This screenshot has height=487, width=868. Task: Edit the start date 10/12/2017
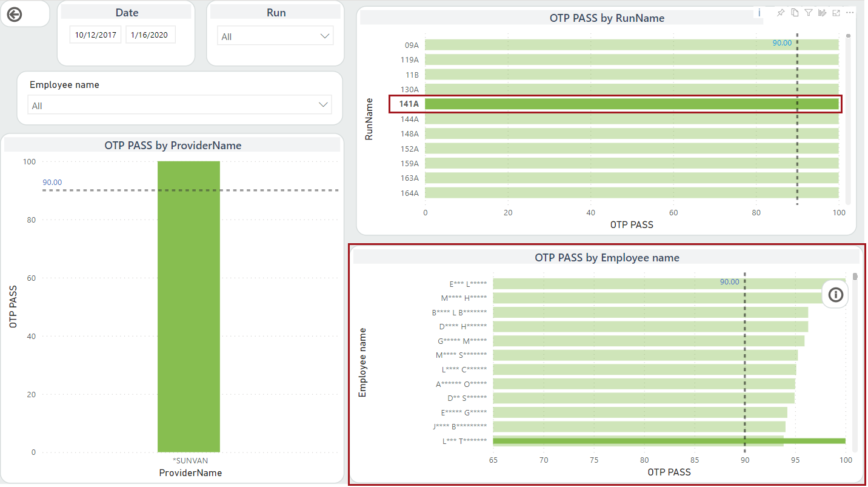pyautogui.click(x=95, y=35)
